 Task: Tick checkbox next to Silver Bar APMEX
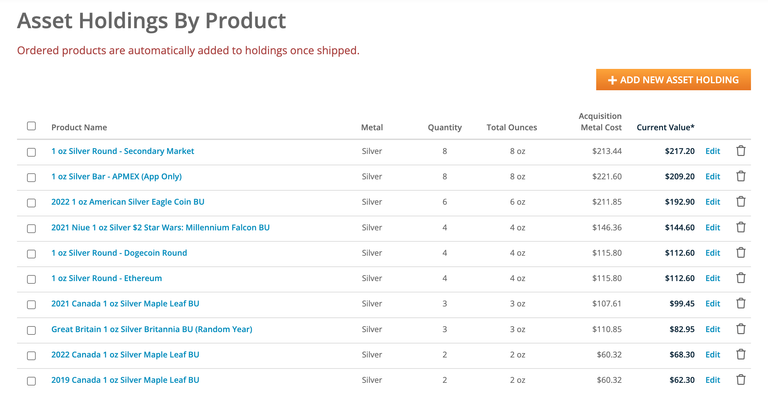point(31,177)
